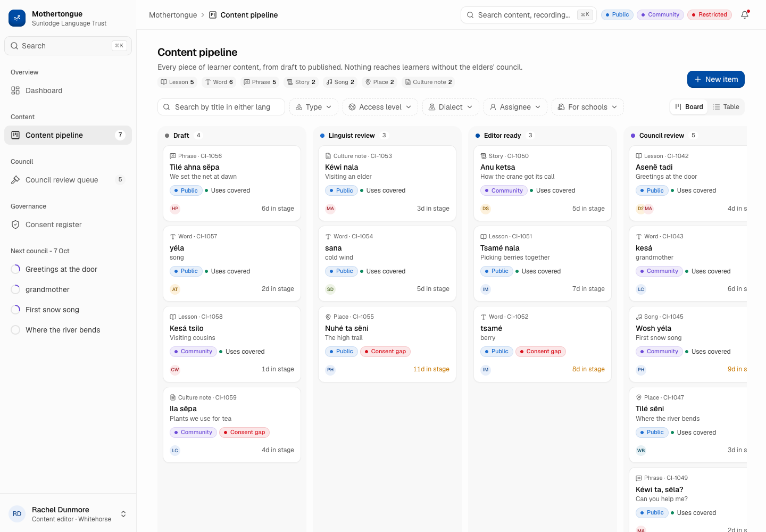Click PH avatar on Nuhé ta sëni card
The image size is (766, 532).
click(x=330, y=370)
